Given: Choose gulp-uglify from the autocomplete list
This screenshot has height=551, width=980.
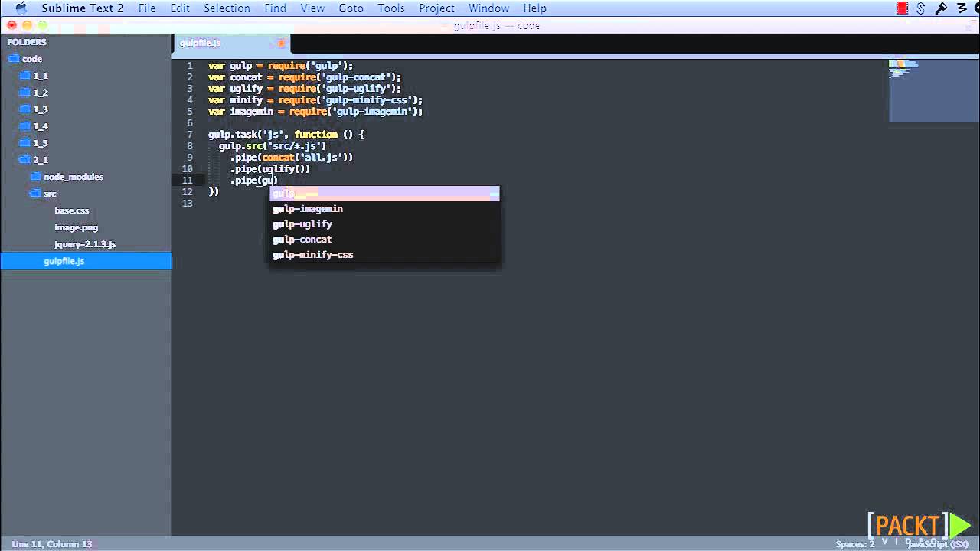Looking at the screenshot, I should click(384, 224).
